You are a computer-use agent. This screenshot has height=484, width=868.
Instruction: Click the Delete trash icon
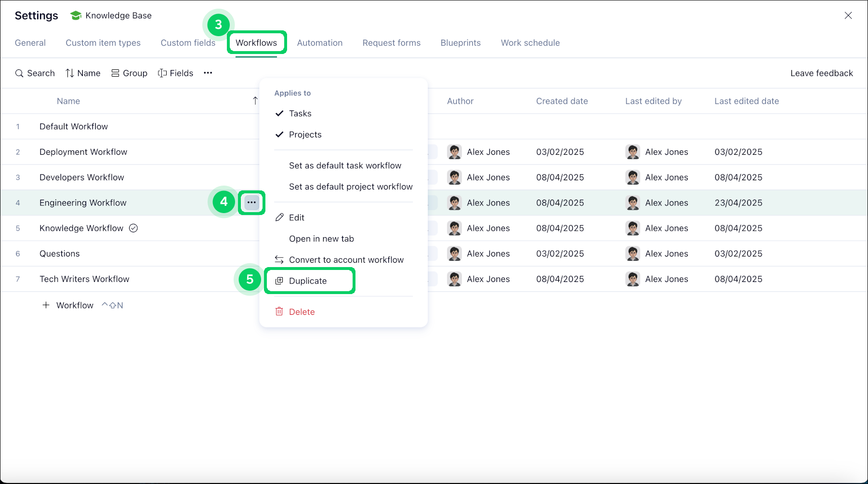pyautogui.click(x=279, y=311)
